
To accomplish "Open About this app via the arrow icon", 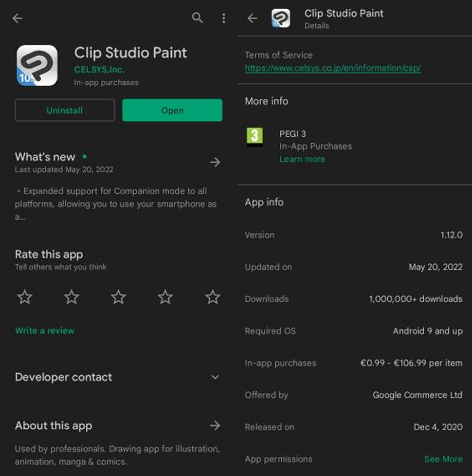I will (x=215, y=425).
